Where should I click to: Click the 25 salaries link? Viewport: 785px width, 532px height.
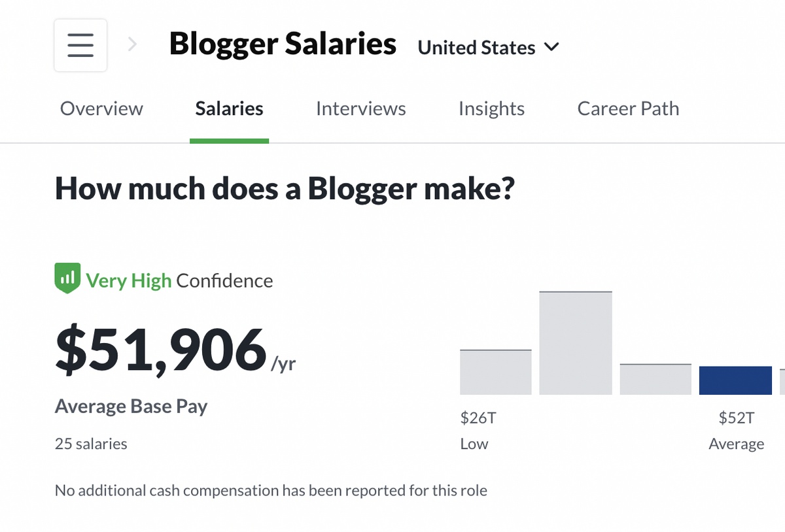coord(90,443)
